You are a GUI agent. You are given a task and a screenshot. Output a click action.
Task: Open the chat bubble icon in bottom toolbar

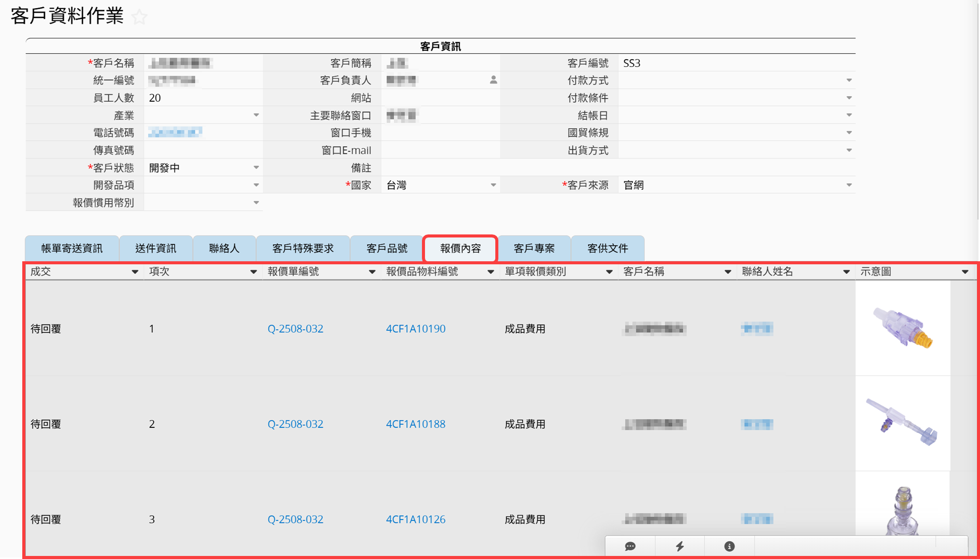tap(630, 546)
